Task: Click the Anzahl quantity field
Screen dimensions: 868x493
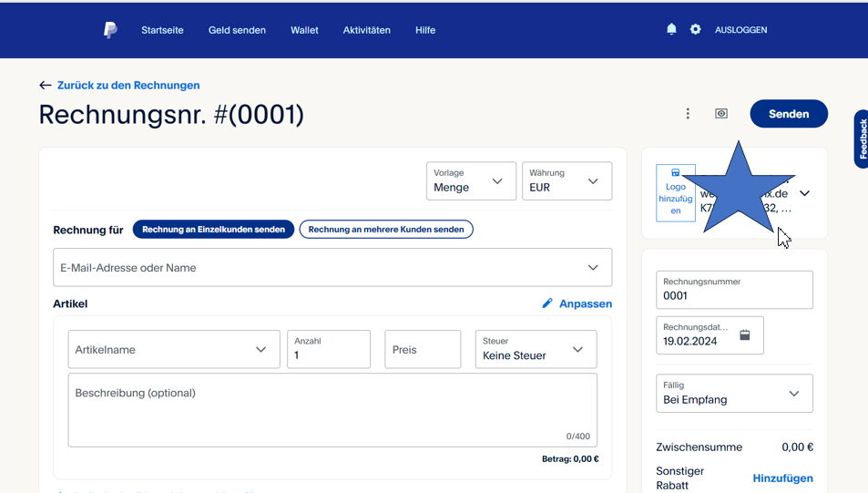Action: pyautogui.click(x=329, y=350)
